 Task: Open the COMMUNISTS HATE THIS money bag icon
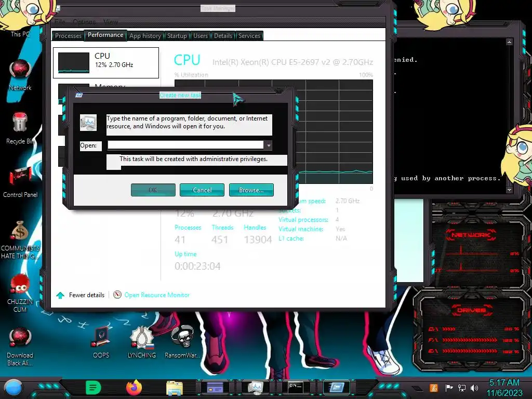tap(20, 240)
